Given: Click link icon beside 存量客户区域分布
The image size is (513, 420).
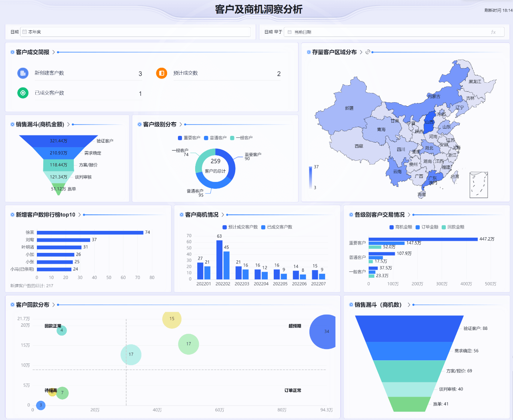Looking at the screenshot, I should [368, 52].
